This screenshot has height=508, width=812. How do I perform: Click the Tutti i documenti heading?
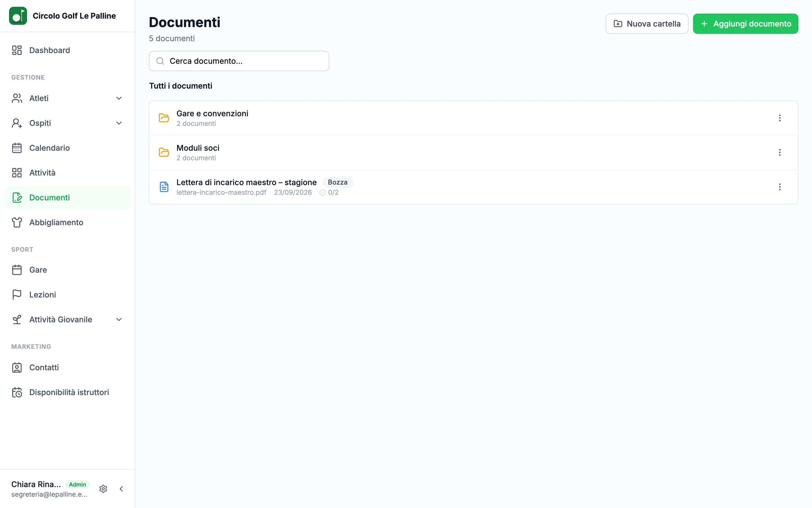pyautogui.click(x=180, y=86)
